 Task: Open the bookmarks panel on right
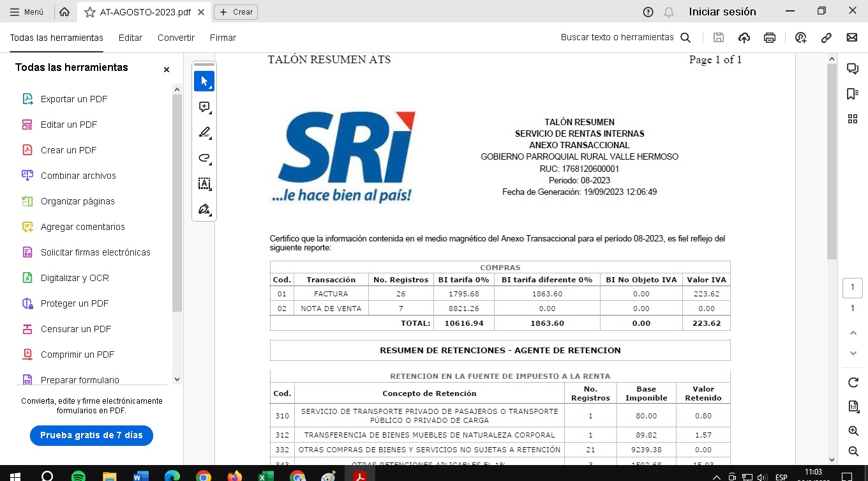tap(852, 94)
